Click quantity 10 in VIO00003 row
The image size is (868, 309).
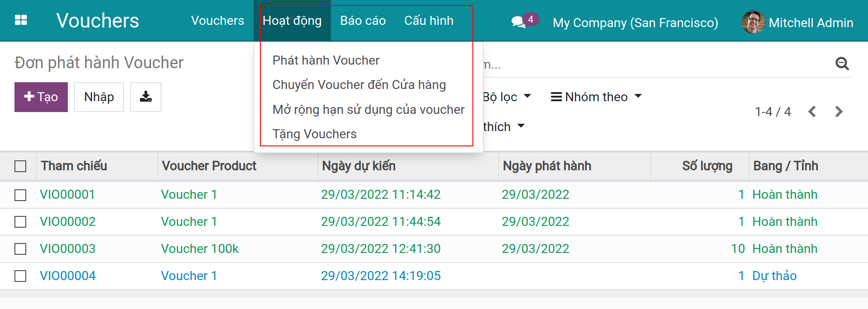click(738, 249)
